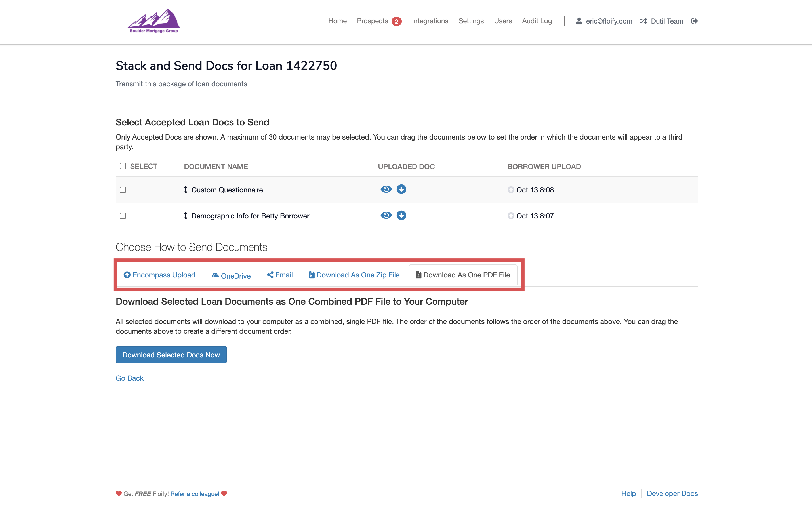
Task: Open the Prospects menu with badge
Action: 379,21
